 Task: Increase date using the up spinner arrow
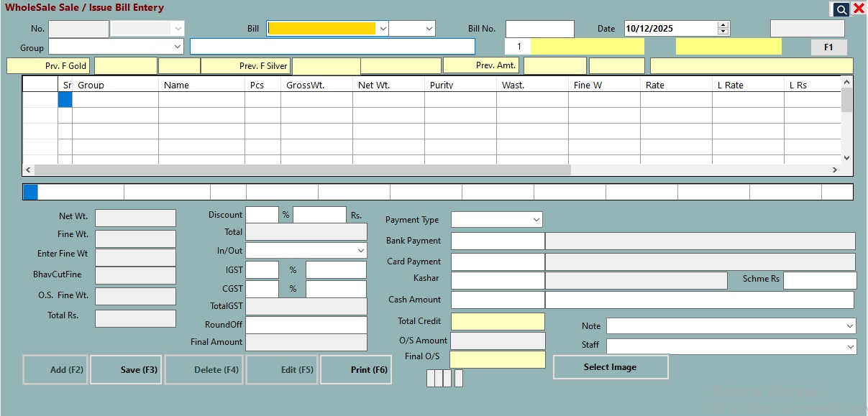pyautogui.click(x=723, y=25)
